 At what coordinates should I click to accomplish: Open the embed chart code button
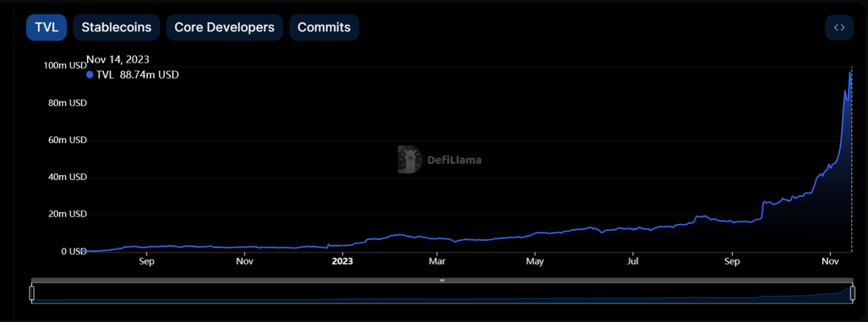[839, 27]
